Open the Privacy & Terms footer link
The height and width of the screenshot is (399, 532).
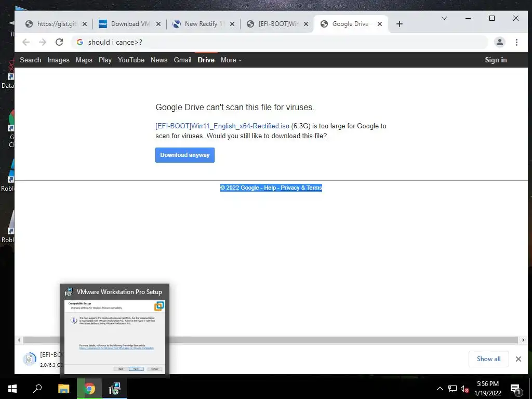point(301,188)
